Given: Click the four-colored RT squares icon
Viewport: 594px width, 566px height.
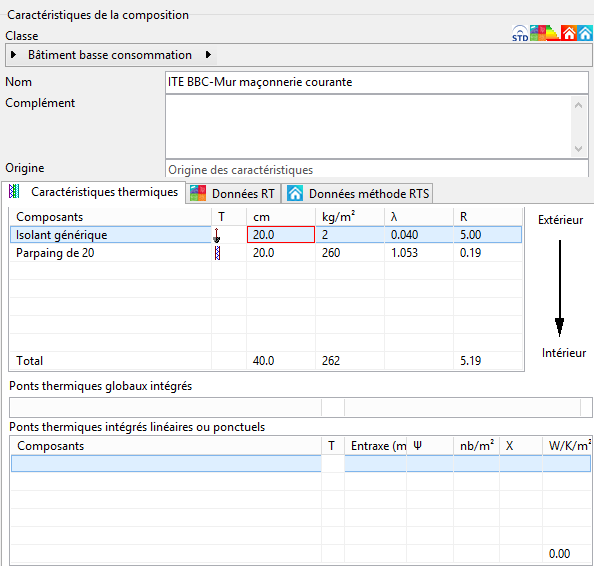Looking at the screenshot, I should click(538, 33).
